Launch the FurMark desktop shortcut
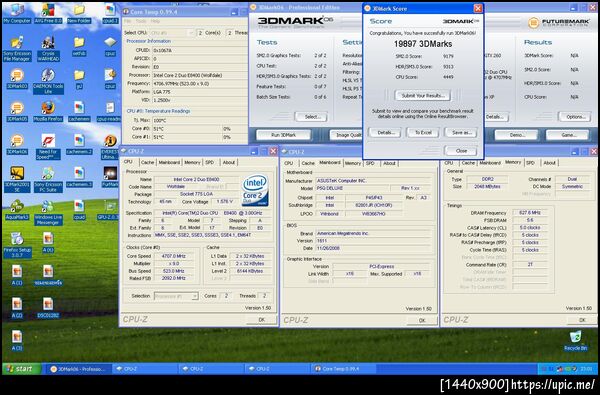Screen dimensions: 600x395 110,177
